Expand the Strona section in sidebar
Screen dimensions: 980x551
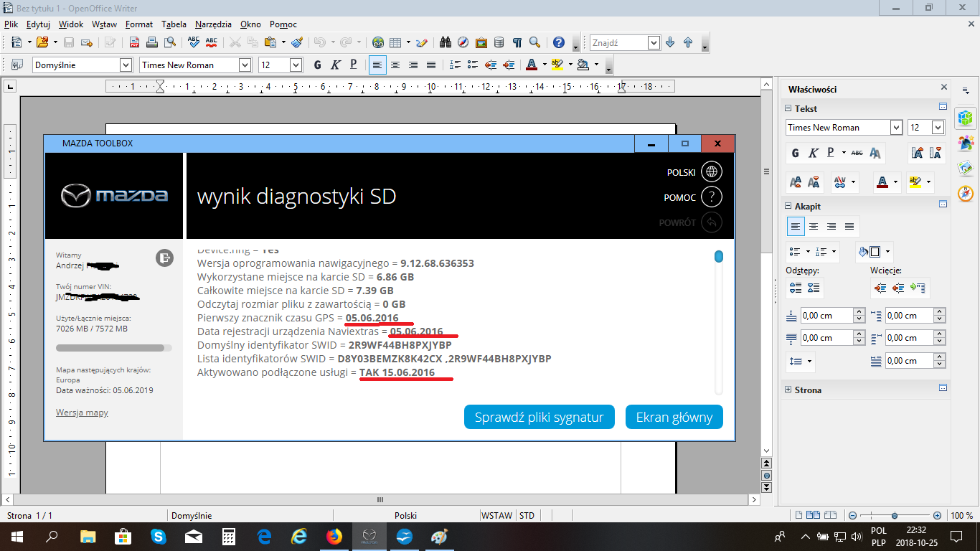pos(788,390)
